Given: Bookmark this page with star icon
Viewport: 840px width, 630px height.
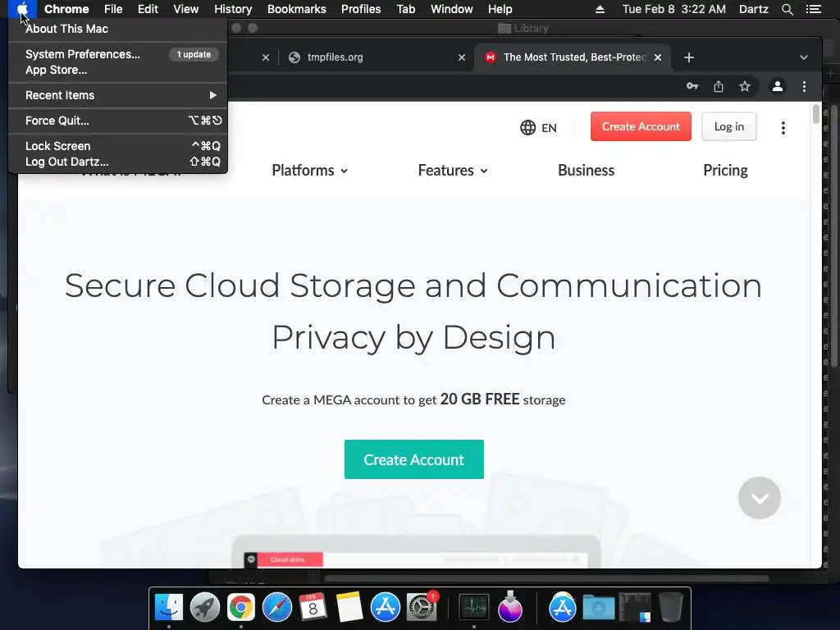Looking at the screenshot, I should [745, 86].
